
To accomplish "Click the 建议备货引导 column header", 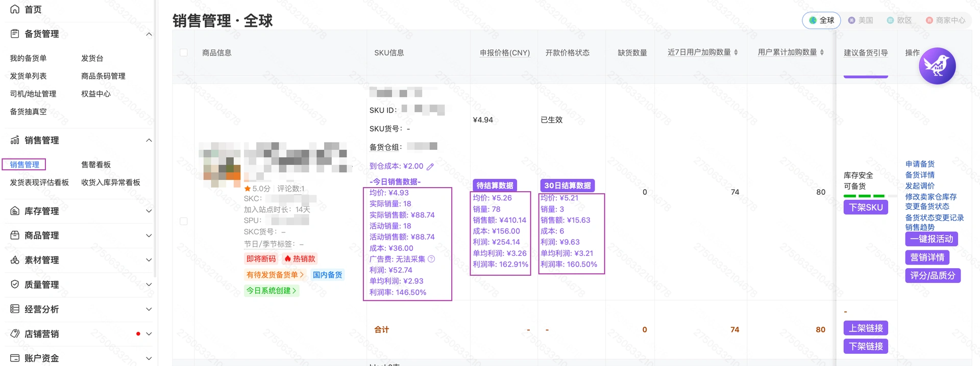I will [866, 53].
